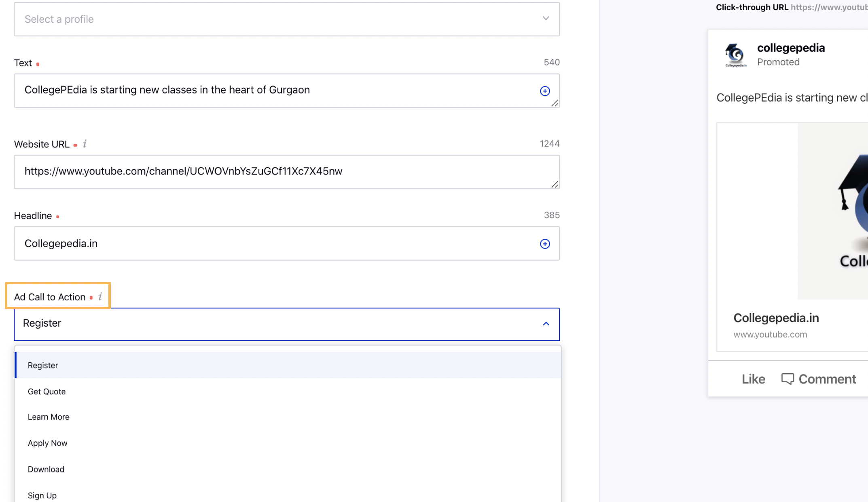
Task: Click the Website URL input field
Action: pos(287,172)
